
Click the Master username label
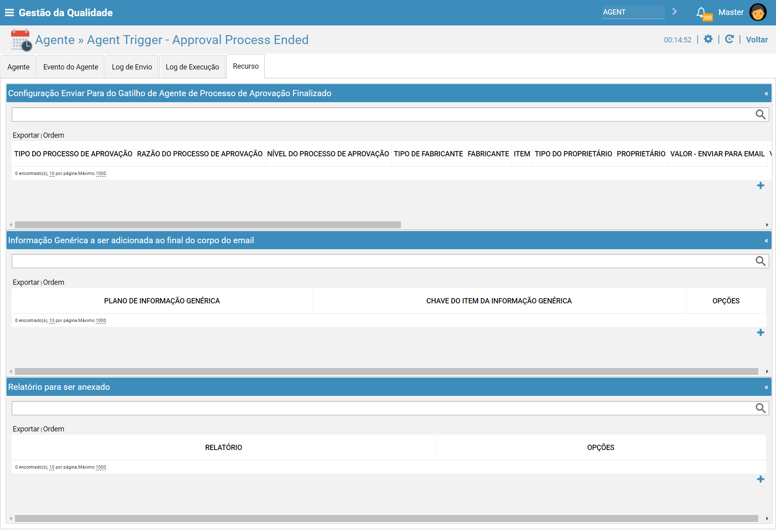click(731, 12)
